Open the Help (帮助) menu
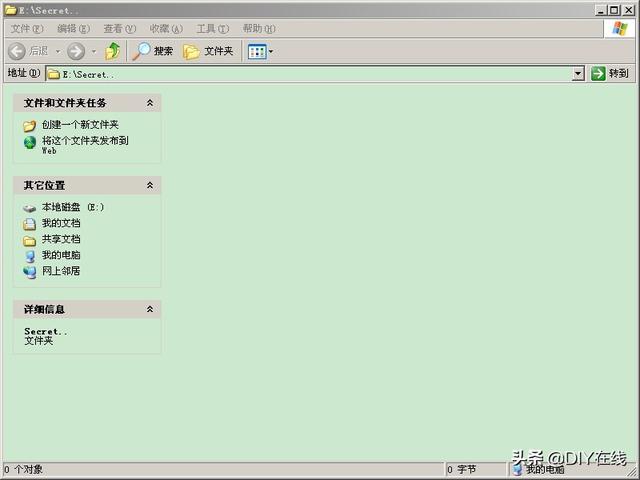Viewport: 640px width, 480px height. (x=259, y=29)
